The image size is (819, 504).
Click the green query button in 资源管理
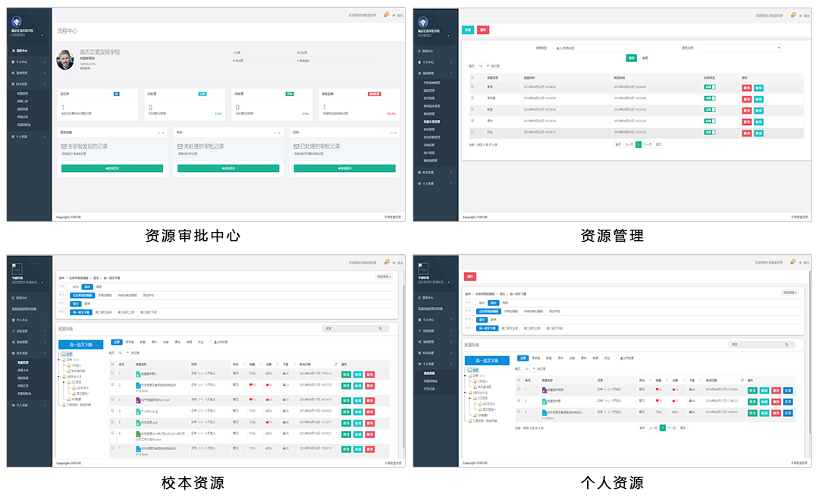coord(632,58)
